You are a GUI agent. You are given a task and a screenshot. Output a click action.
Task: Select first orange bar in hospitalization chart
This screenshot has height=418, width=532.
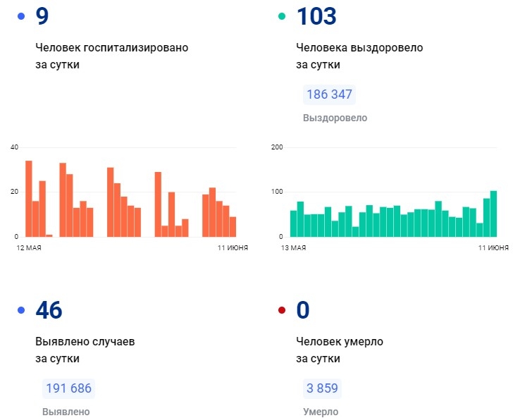point(29,199)
